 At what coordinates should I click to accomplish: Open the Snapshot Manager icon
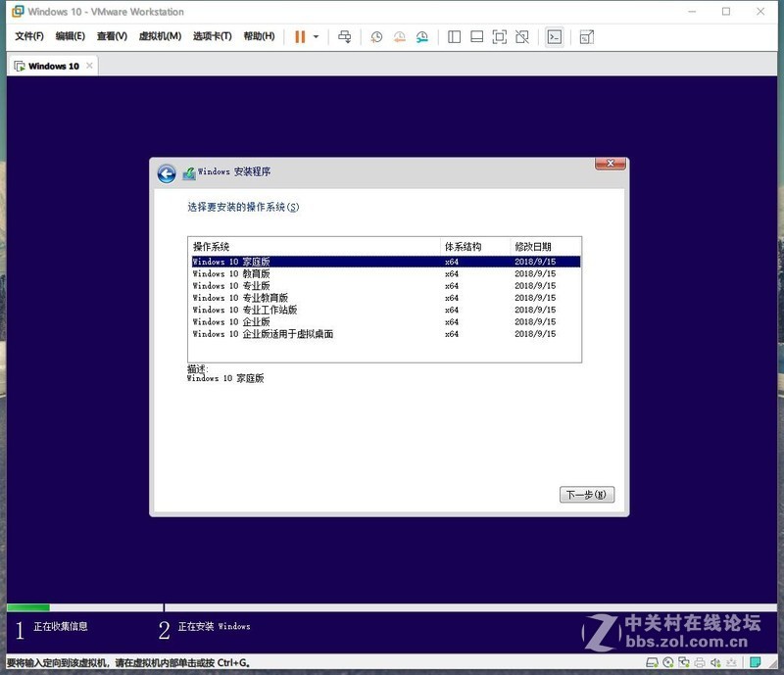pos(421,36)
